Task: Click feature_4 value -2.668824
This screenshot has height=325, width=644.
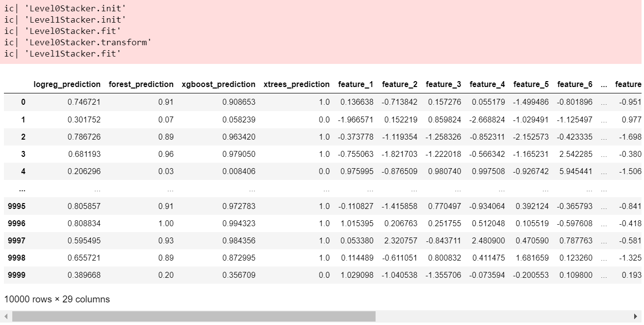Action: tap(487, 119)
